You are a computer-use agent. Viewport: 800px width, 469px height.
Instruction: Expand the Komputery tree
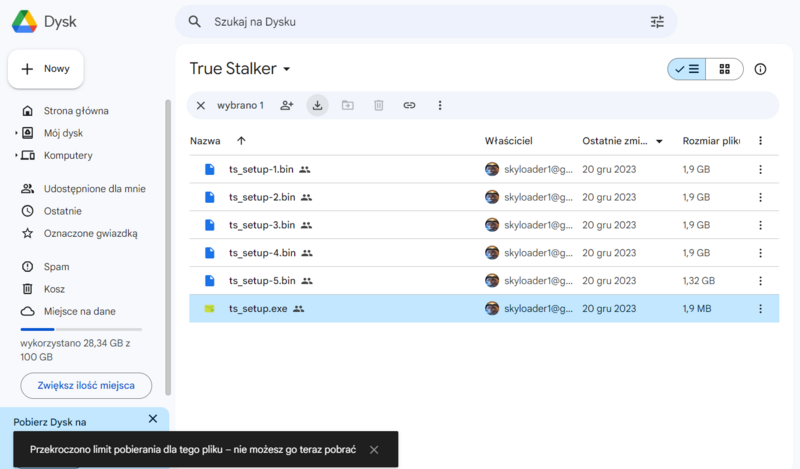(x=16, y=155)
